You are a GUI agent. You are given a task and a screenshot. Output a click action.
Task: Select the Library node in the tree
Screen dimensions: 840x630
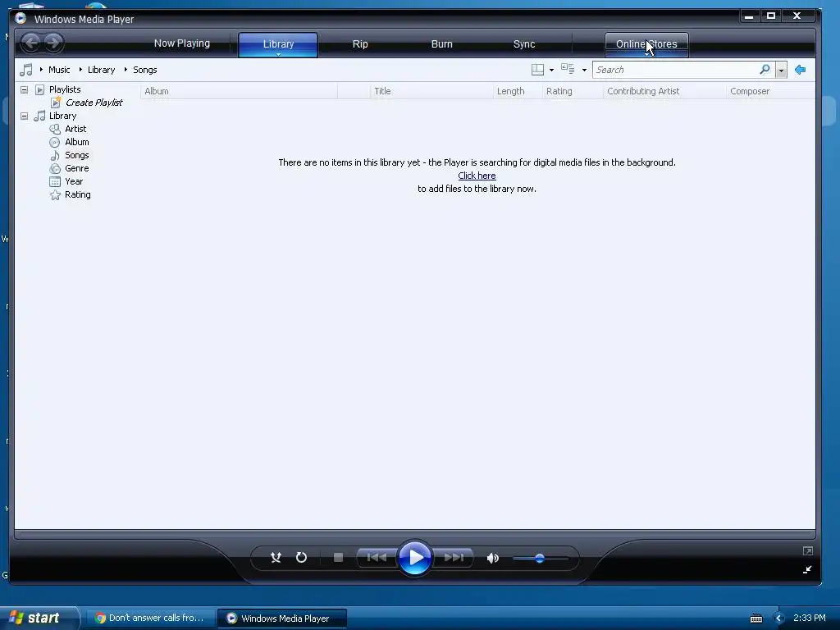pos(62,116)
